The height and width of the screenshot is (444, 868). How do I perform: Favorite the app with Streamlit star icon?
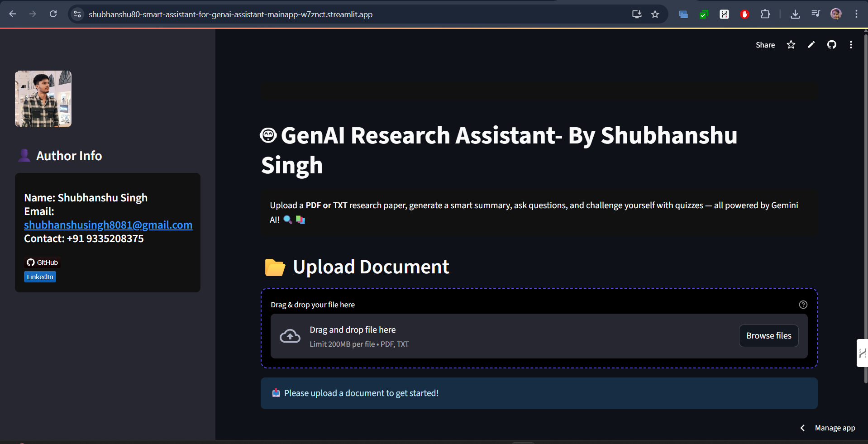791,45
